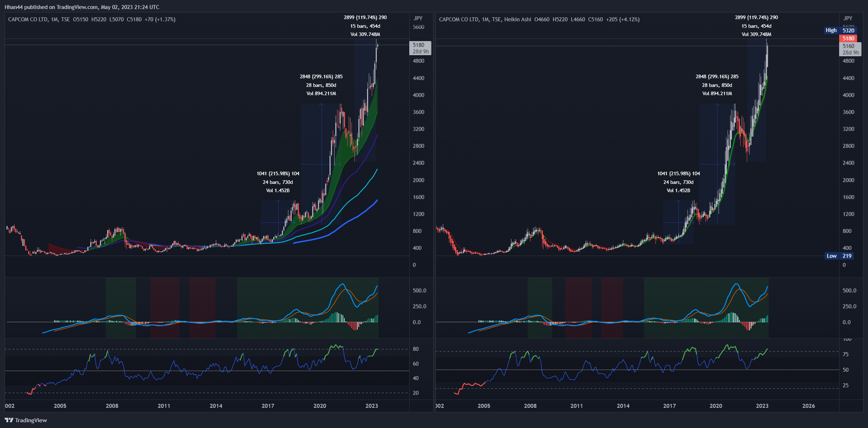Click 2023 on the candlestick chart time axis
This screenshot has height=428, width=868.
click(372, 406)
